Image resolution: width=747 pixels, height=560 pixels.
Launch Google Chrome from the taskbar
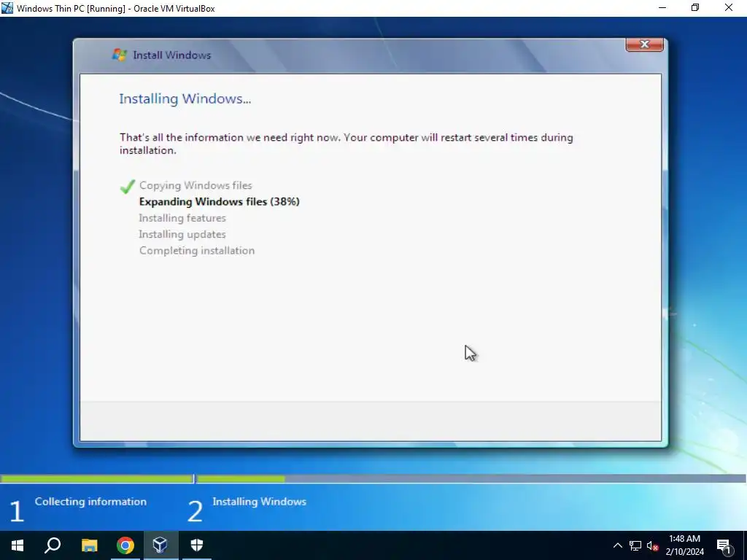[x=125, y=545]
